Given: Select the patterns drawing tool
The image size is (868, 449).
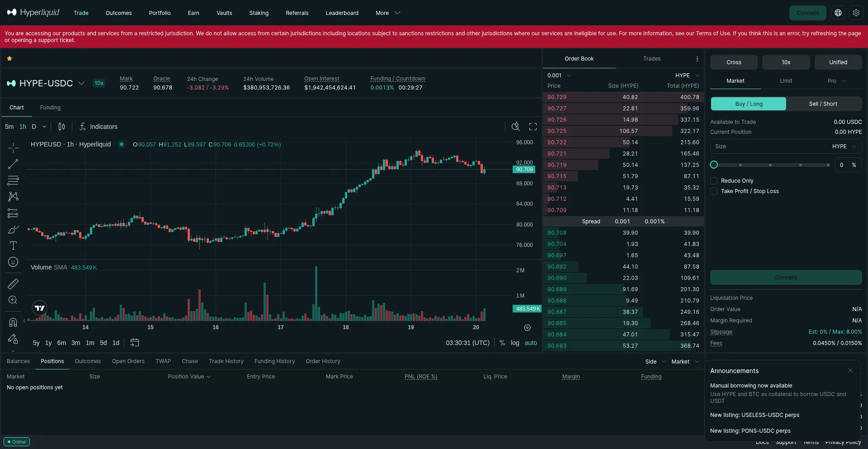Looking at the screenshot, I should [13, 197].
